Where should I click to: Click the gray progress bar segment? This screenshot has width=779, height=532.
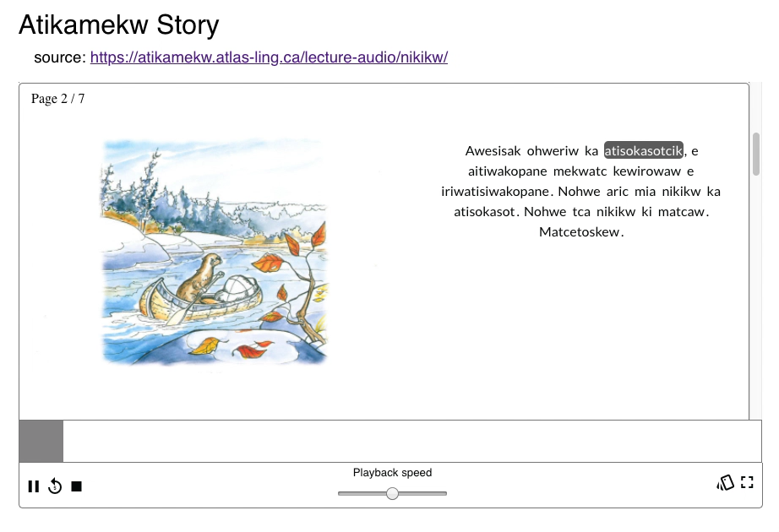pos(41,441)
